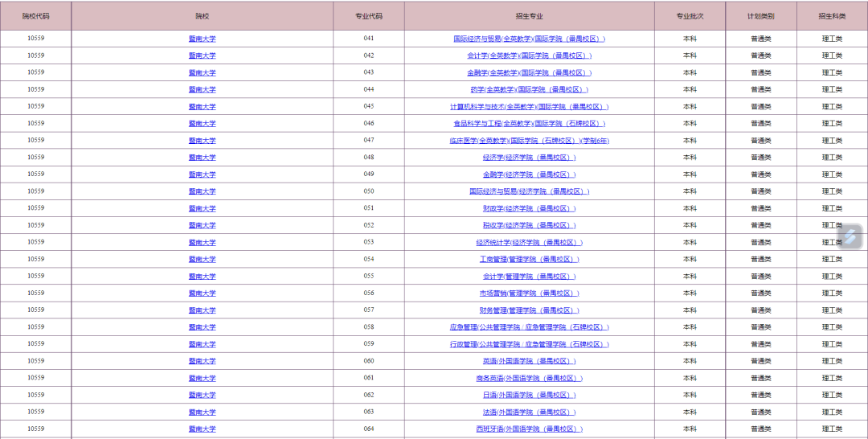This screenshot has width=868, height=439.
Task: Open 暨南大学 link in row 047
Action: pyautogui.click(x=202, y=141)
